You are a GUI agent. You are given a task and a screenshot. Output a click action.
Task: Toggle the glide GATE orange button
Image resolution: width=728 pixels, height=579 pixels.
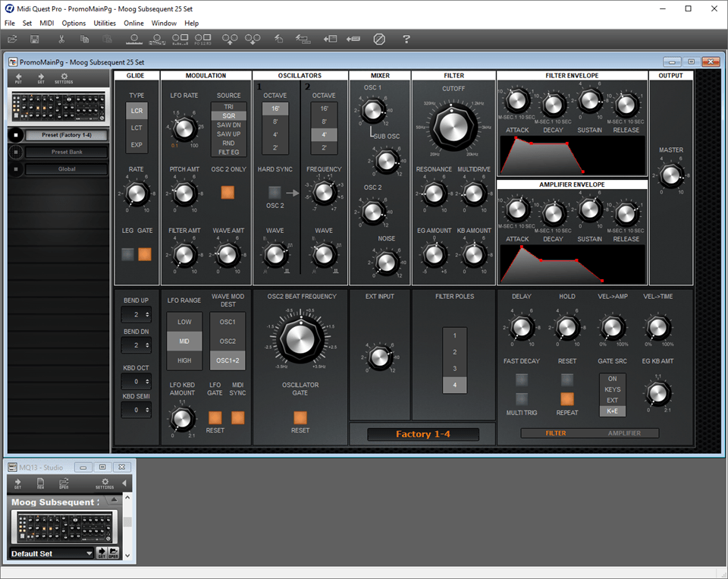click(x=145, y=254)
